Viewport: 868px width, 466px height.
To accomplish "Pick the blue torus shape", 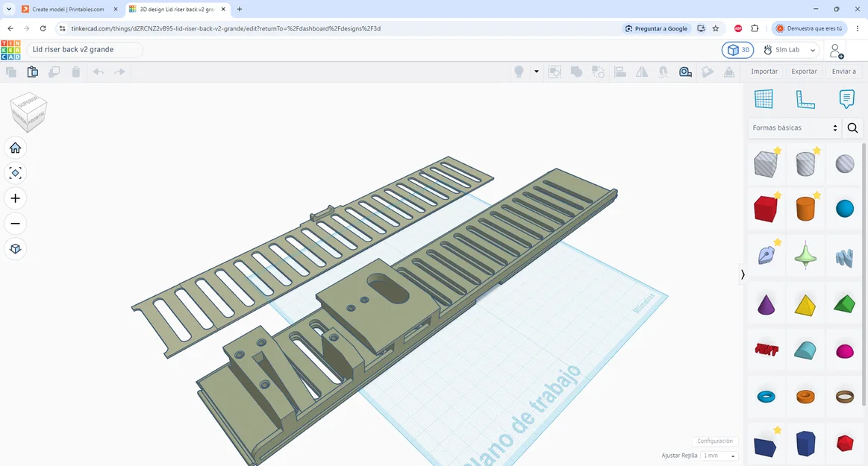I will tap(766, 397).
